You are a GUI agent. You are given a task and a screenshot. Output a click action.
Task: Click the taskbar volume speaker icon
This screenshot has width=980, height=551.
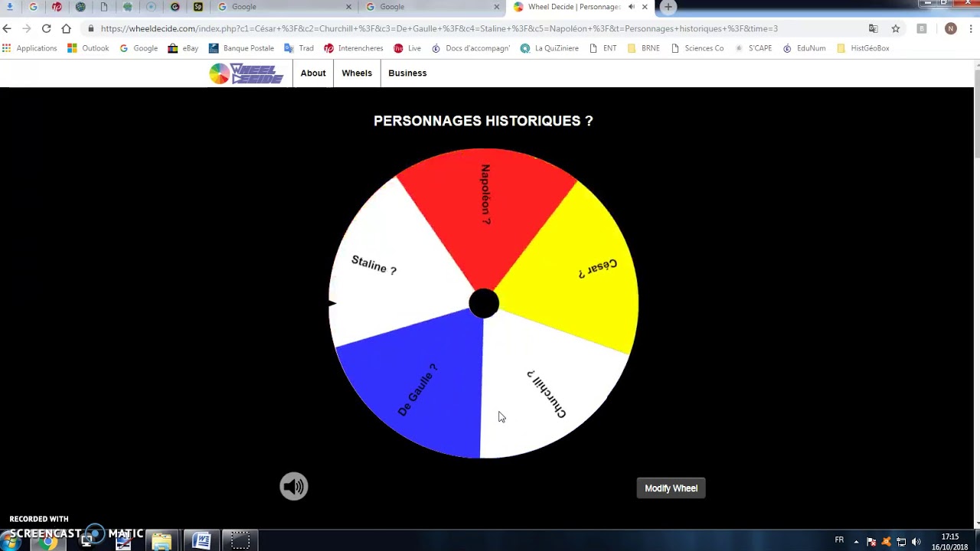coord(916,542)
